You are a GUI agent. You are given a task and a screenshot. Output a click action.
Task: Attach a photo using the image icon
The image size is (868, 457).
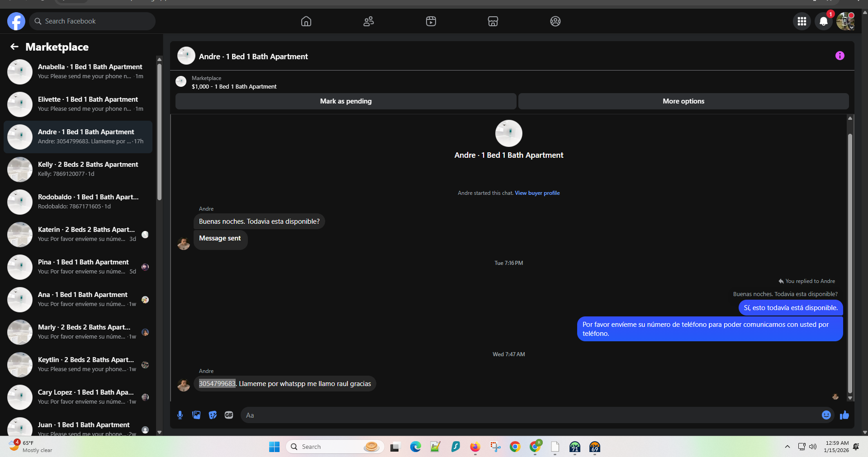(196, 415)
